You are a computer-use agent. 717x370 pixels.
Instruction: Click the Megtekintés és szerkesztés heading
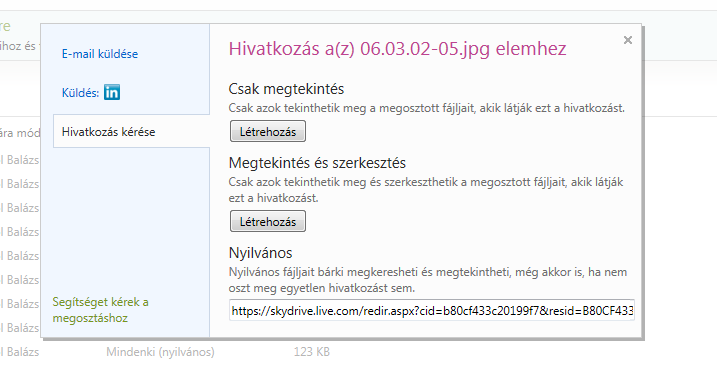(x=317, y=163)
